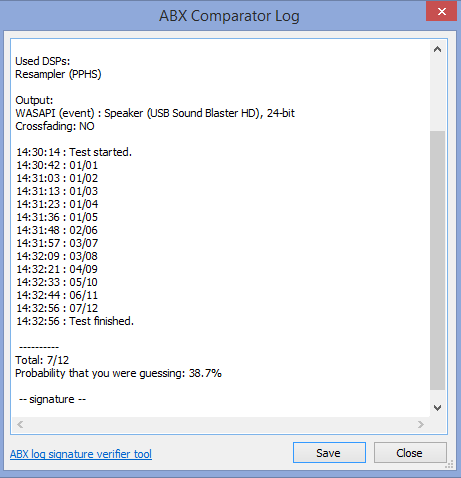Save the ABX log to file
Image resolution: width=461 pixels, height=478 pixels.
tap(329, 453)
